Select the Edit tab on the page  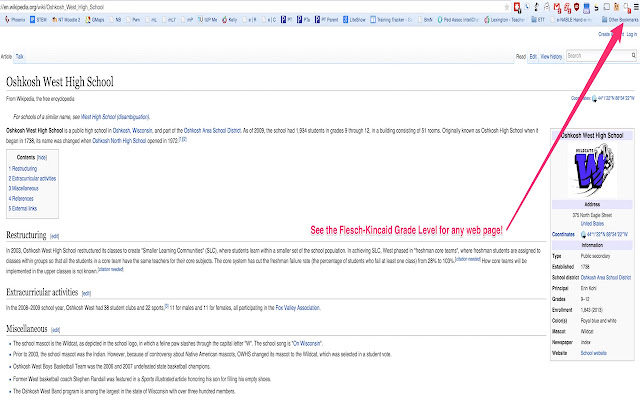click(x=533, y=57)
